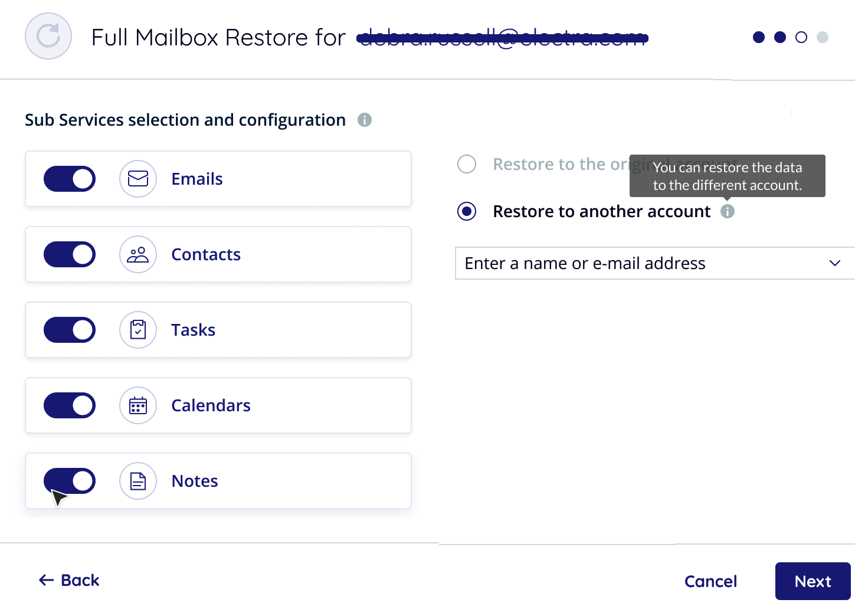Viewport: 855px width, 616px height.
Task: Click the name or e-mail address field
Action: tap(655, 263)
